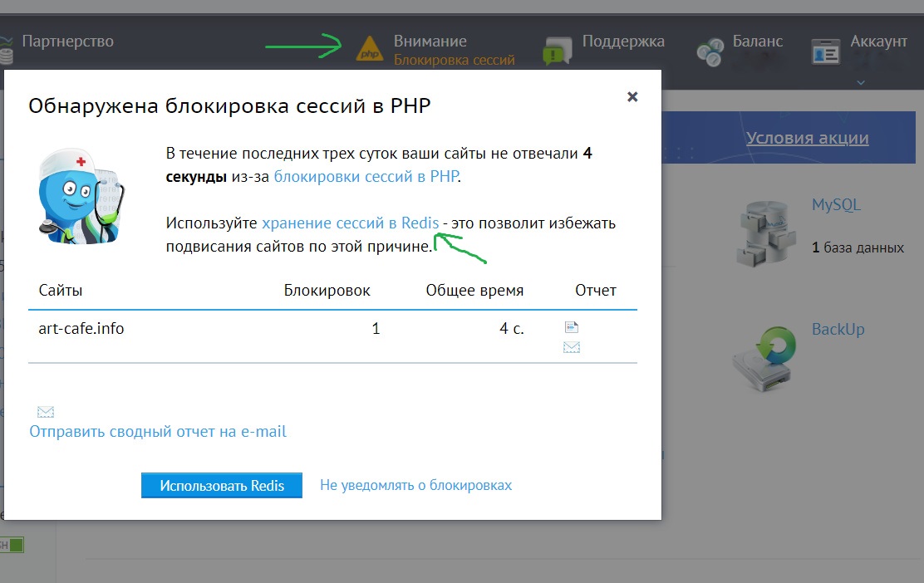Viewport: 924px width, 583px height.
Task: Click the envelope icon above summary report link
Action: point(46,412)
